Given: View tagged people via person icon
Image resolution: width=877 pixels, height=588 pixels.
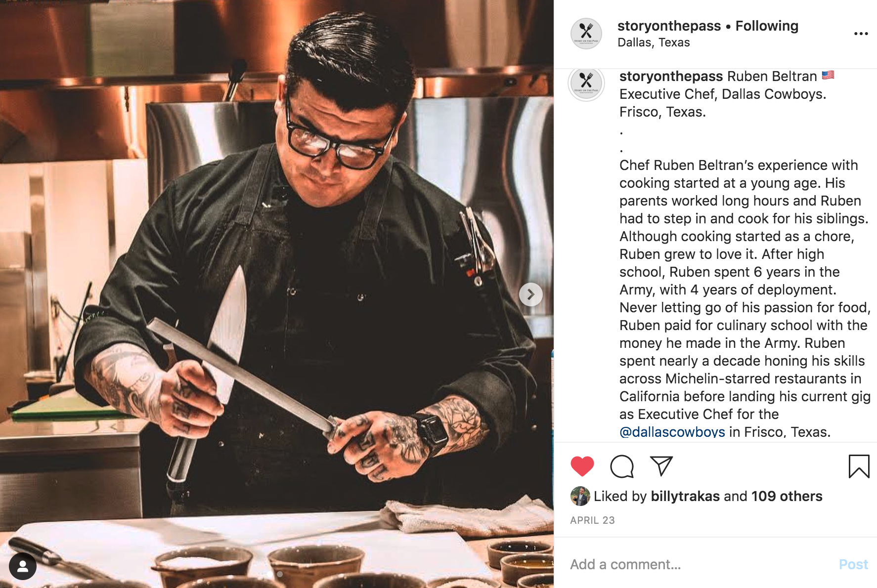Looking at the screenshot, I should point(23,566).
